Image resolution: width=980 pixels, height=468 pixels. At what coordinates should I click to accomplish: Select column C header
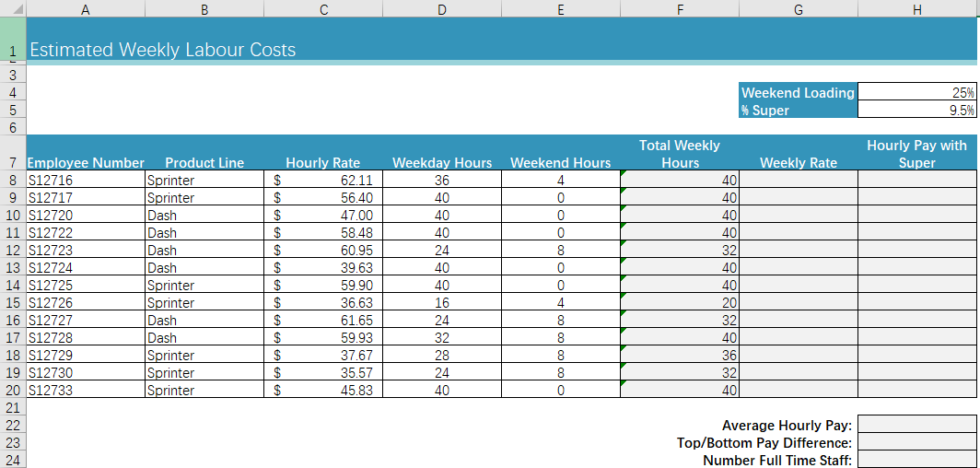click(323, 8)
